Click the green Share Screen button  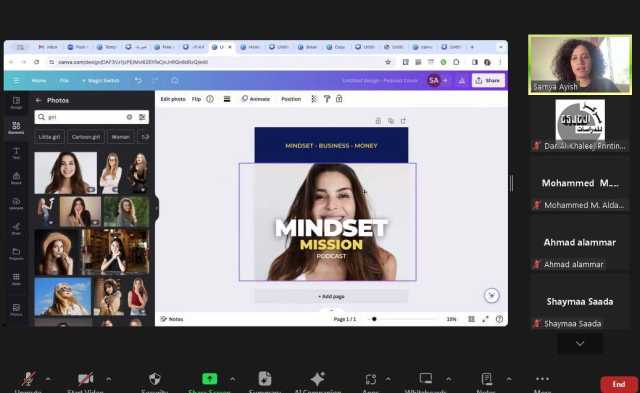tap(209, 379)
